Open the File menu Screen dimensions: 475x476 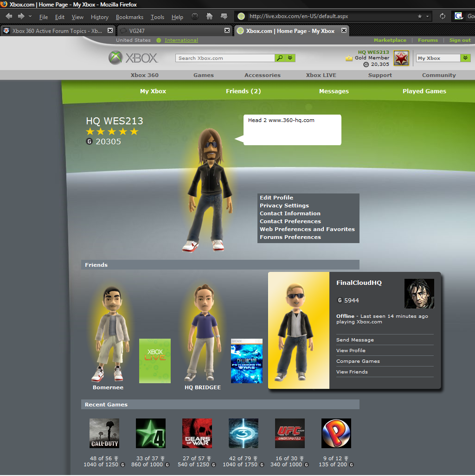click(x=44, y=17)
